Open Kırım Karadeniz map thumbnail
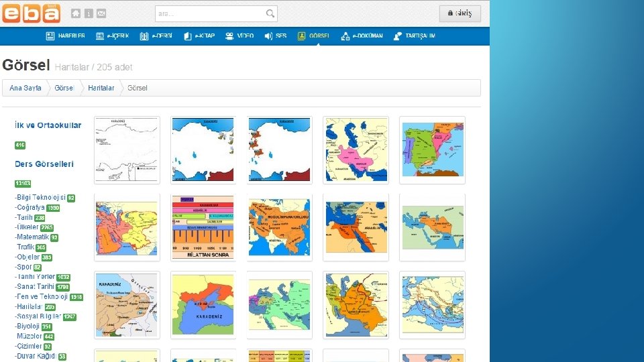The width and height of the screenshot is (644, 362). pyautogui.click(x=203, y=304)
